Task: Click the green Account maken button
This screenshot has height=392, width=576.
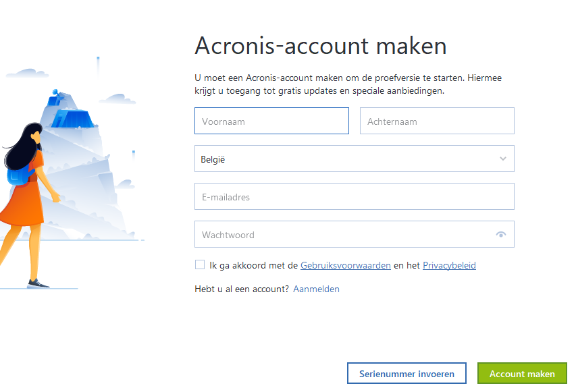Action: pos(522,374)
